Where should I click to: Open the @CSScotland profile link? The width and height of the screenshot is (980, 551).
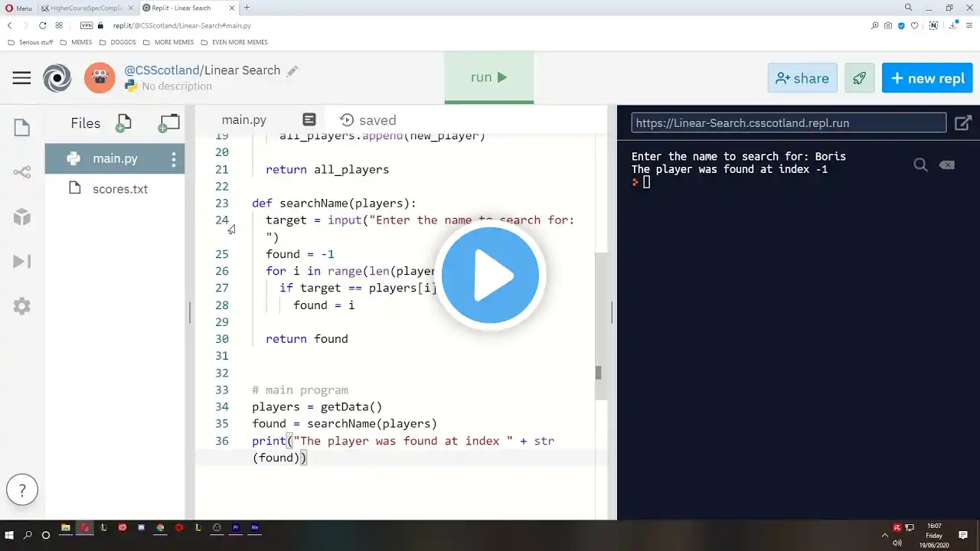tap(162, 70)
